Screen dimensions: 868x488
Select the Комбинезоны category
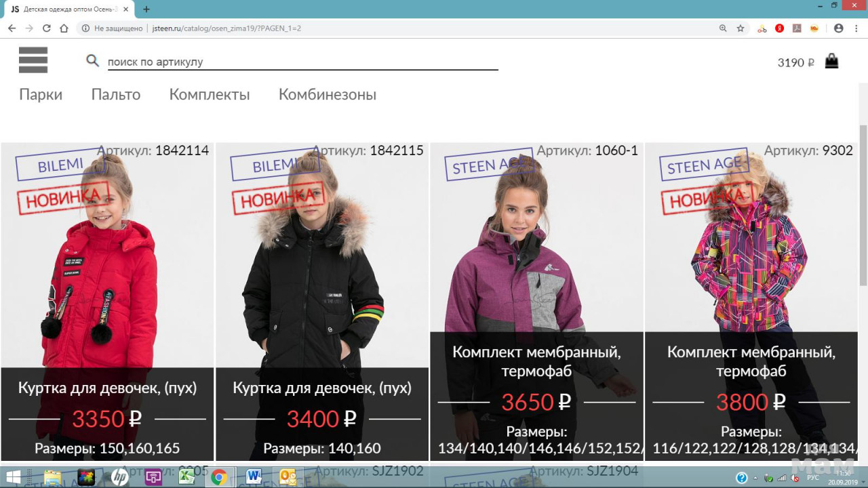[x=327, y=95]
